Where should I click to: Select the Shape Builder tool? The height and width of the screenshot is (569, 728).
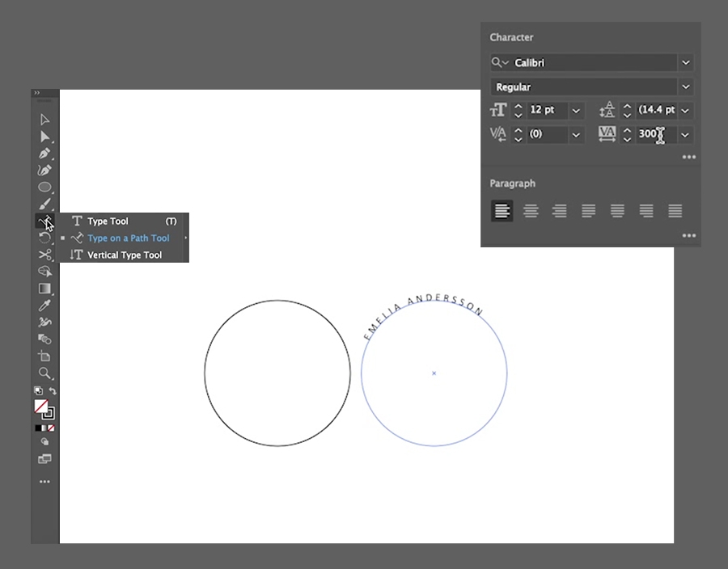click(44, 272)
